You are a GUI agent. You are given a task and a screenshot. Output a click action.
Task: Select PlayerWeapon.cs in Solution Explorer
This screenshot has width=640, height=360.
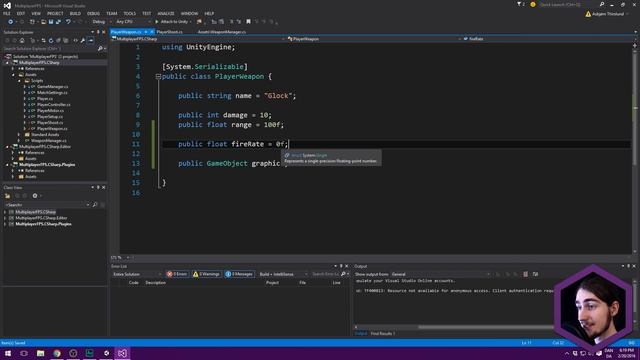52,129
